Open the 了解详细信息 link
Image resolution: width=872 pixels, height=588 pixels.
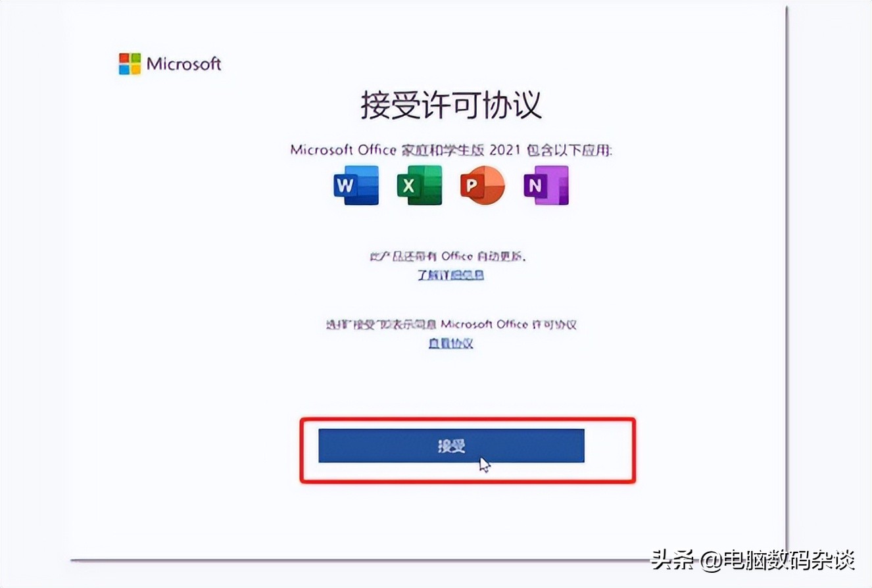click(x=450, y=275)
